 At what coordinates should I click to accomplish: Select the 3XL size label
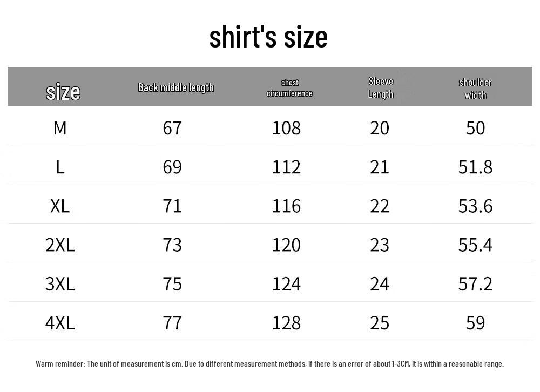(x=60, y=284)
